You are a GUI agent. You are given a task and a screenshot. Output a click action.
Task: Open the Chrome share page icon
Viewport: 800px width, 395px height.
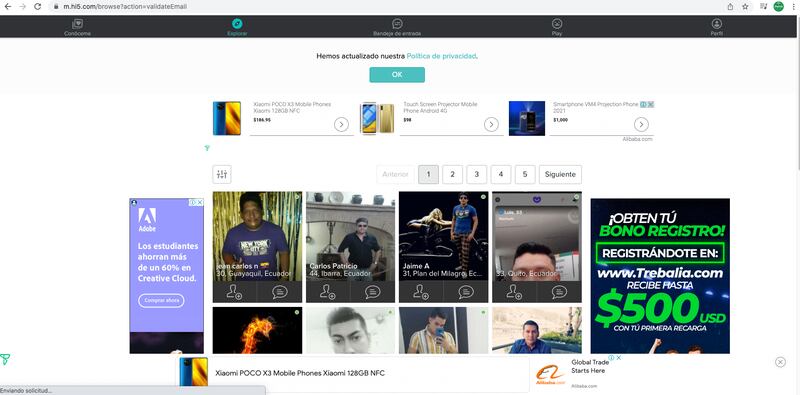tap(730, 7)
